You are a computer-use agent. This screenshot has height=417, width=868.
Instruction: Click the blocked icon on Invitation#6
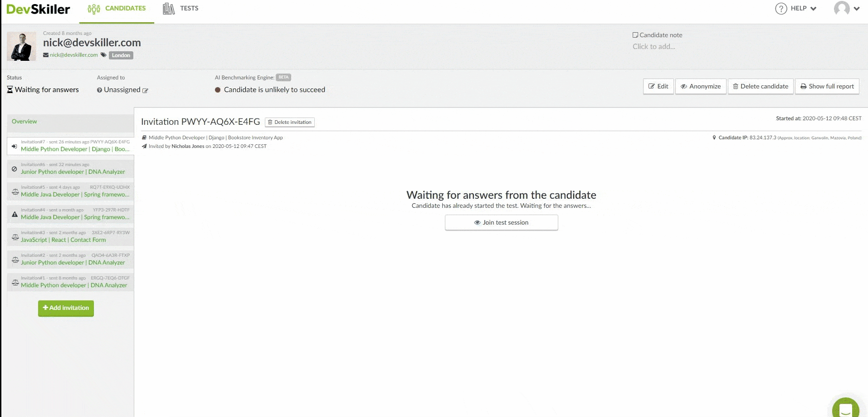coord(15,169)
